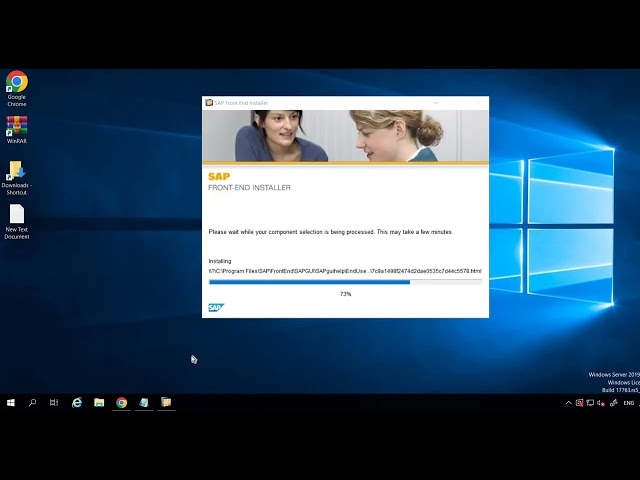This screenshot has height=480, width=640.
Task: Click the 73% progress percentage text
Action: coord(345,294)
